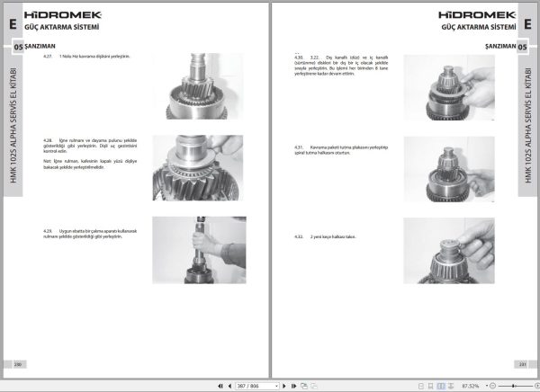Click the step 4.27 instruction text
The height and width of the screenshot is (392, 540).
point(86,57)
